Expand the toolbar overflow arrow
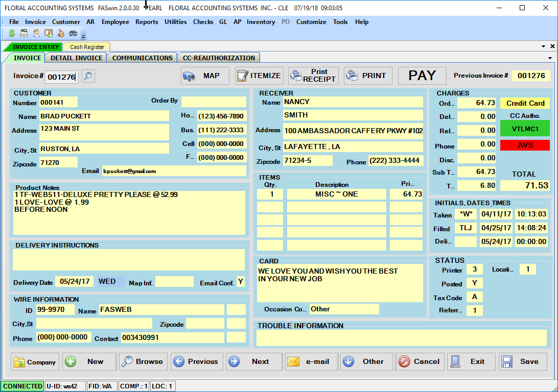Viewport: 558px width, 392px height. point(84,36)
